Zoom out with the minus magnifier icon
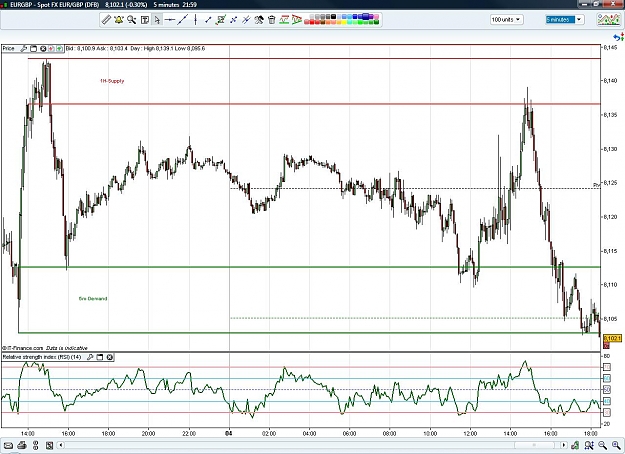The height and width of the screenshot is (454, 625). pyautogui.click(x=602, y=445)
